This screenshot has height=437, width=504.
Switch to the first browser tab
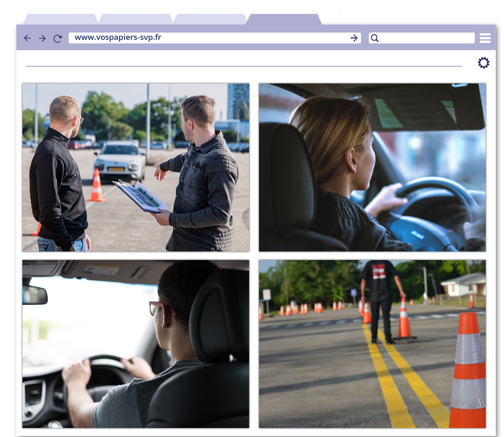(x=60, y=19)
